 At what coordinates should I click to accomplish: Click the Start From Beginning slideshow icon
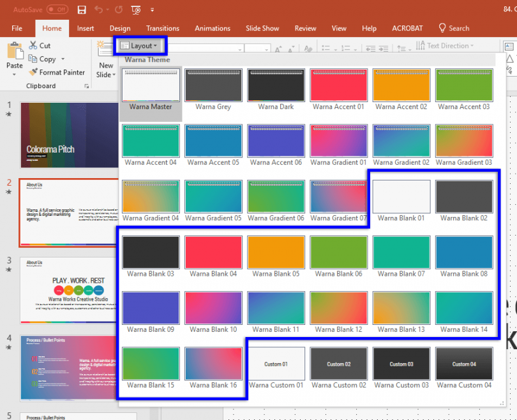(x=135, y=10)
